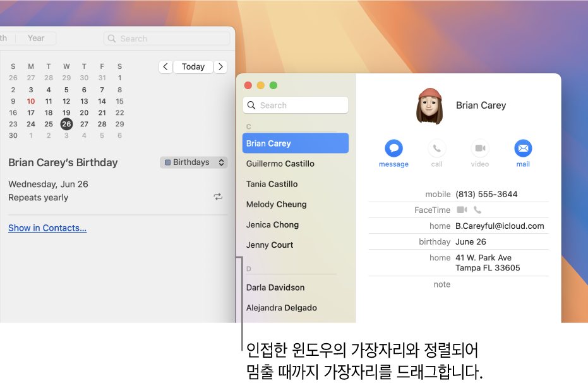Image resolution: width=588 pixels, height=383 pixels.
Task: Click the magnifier icon in Calendar search
Action: pos(112,39)
